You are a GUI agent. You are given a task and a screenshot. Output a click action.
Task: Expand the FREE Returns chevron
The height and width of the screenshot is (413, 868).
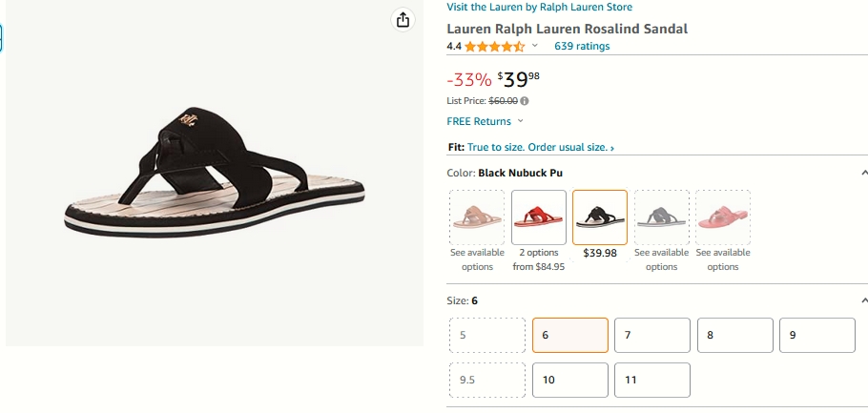520,121
